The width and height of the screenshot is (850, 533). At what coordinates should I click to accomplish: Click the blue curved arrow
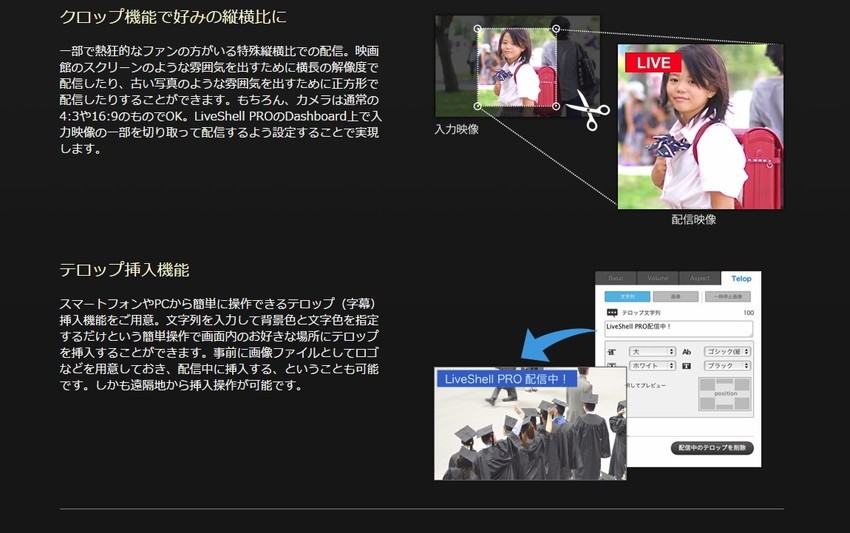547,347
